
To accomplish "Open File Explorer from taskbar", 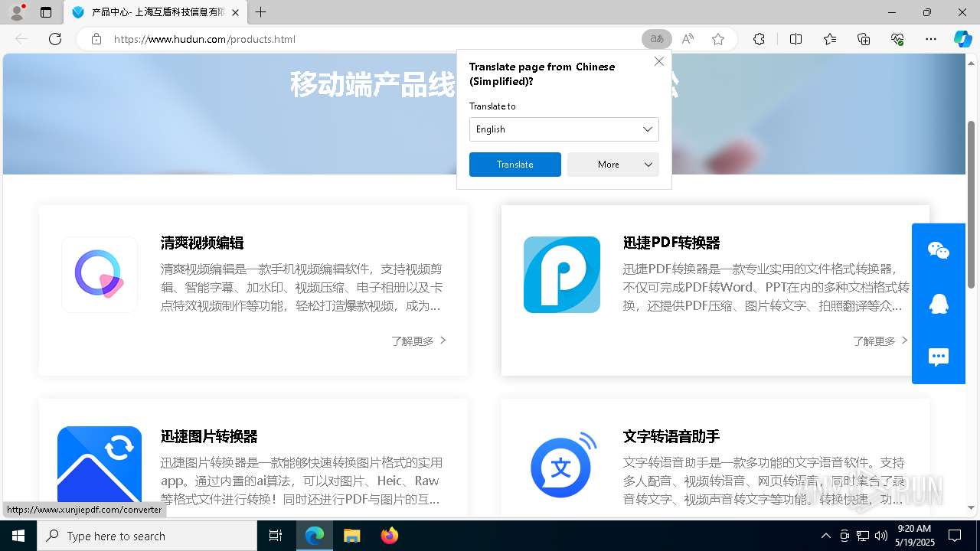I will coord(351,536).
